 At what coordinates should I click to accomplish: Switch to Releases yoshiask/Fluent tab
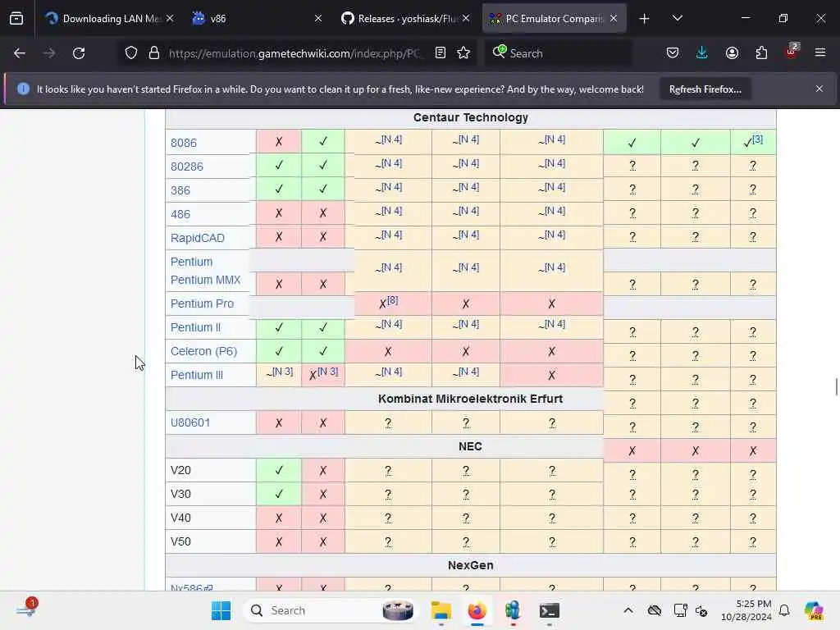coord(405,19)
